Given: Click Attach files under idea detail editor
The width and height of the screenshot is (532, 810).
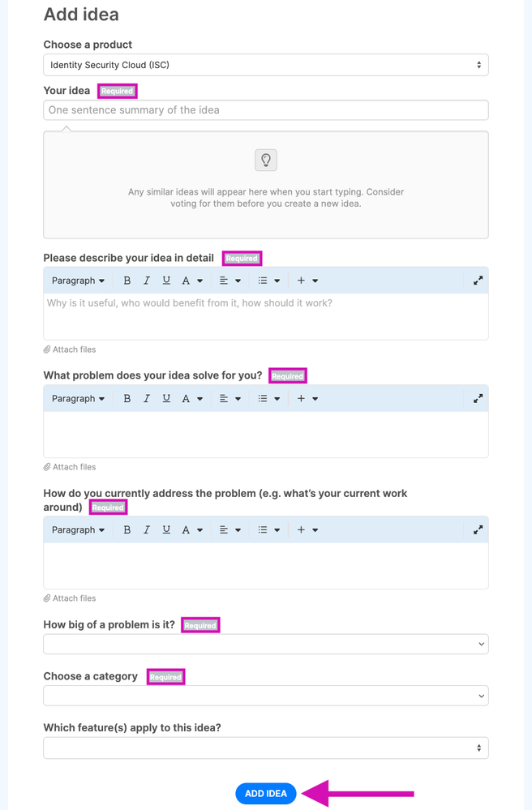Looking at the screenshot, I should coord(70,349).
